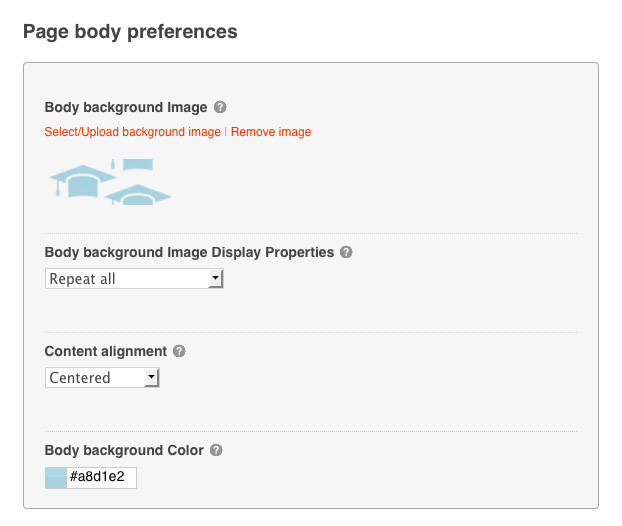Click the Remove image link
622x526 pixels.
point(271,132)
